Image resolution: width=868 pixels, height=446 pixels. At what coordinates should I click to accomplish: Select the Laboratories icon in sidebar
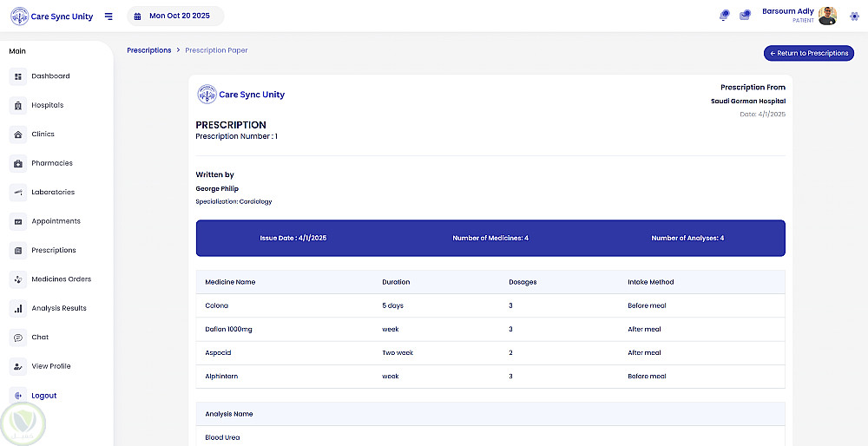(18, 193)
